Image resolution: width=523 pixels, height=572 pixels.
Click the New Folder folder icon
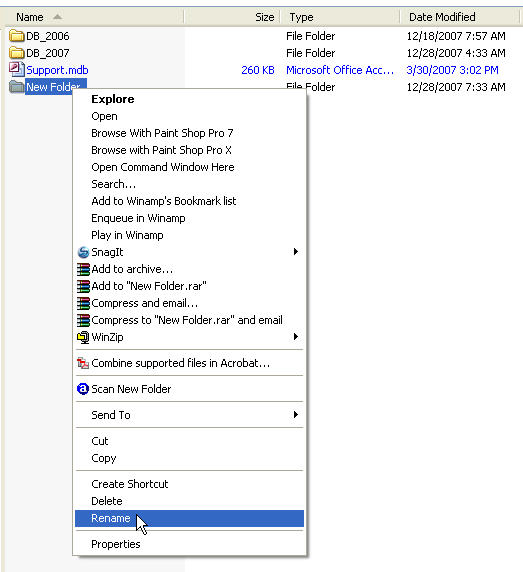click(16, 87)
